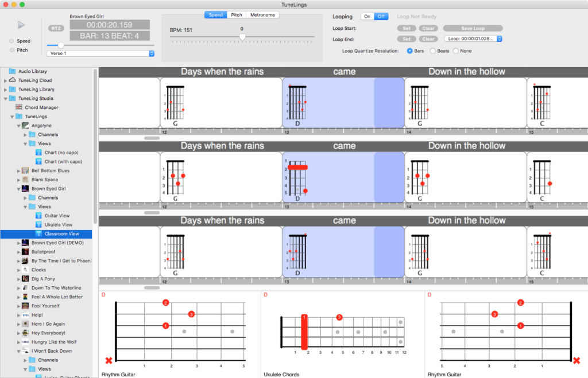Select the Beats quantize resolution radio button

coord(432,51)
